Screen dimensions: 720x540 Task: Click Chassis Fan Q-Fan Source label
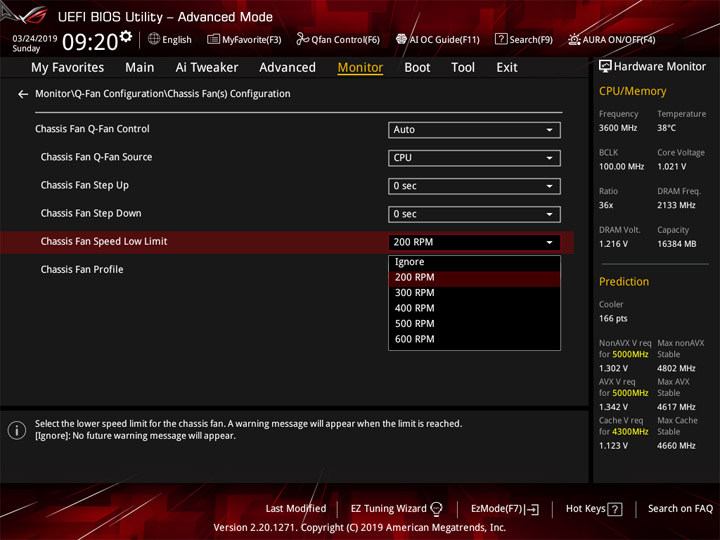click(96, 157)
